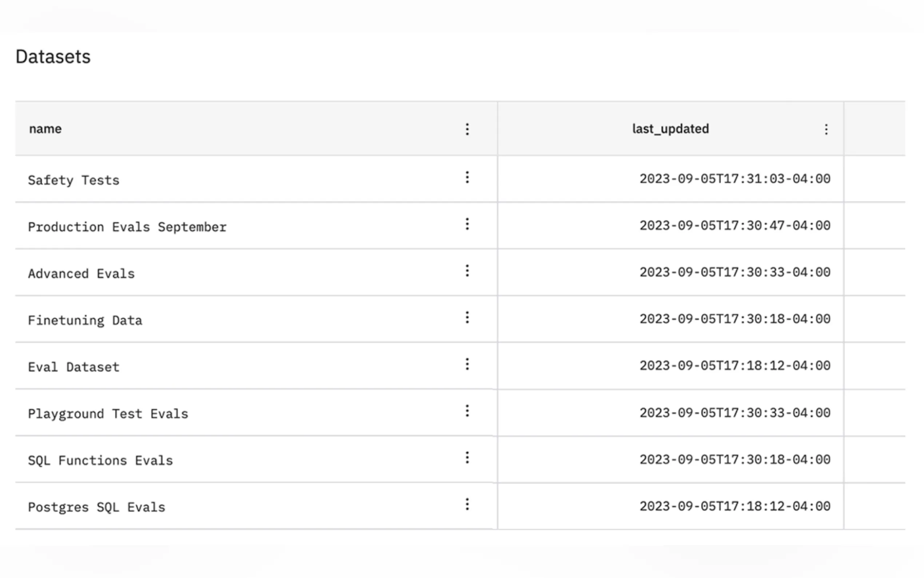Open the Production Evals September dataset
The image size is (924, 578).
coord(127,227)
